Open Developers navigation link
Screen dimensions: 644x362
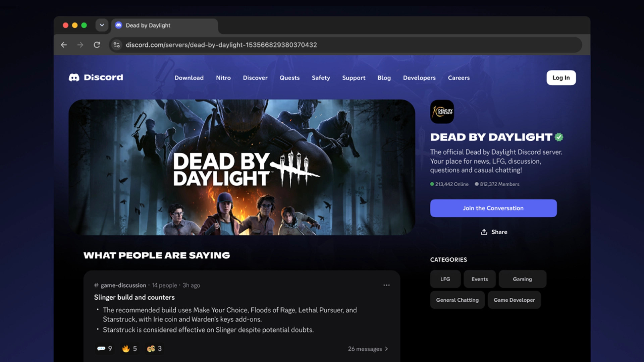419,78
